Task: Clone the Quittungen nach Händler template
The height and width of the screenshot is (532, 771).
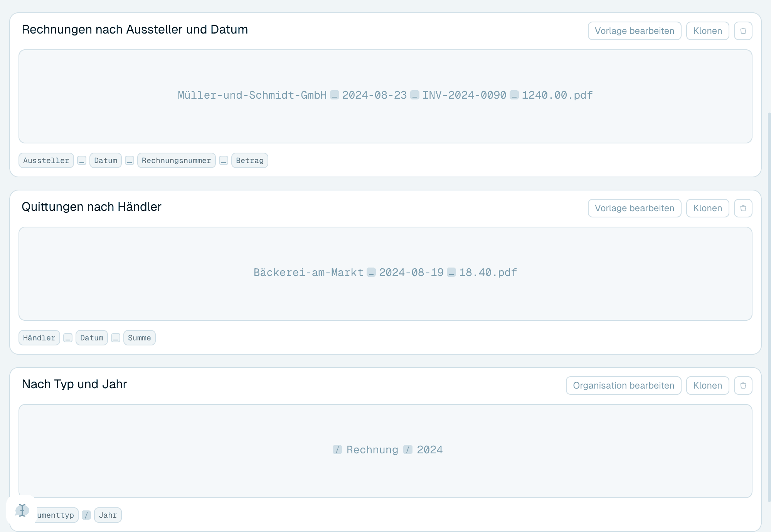Action: point(707,208)
